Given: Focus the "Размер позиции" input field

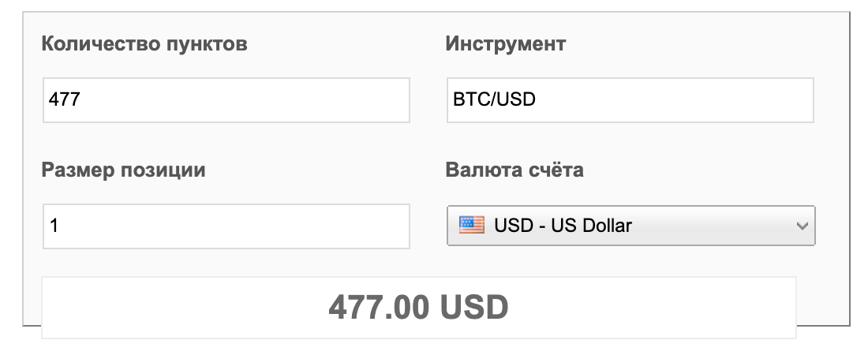Looking at the screenshot, I should [226, 226].
